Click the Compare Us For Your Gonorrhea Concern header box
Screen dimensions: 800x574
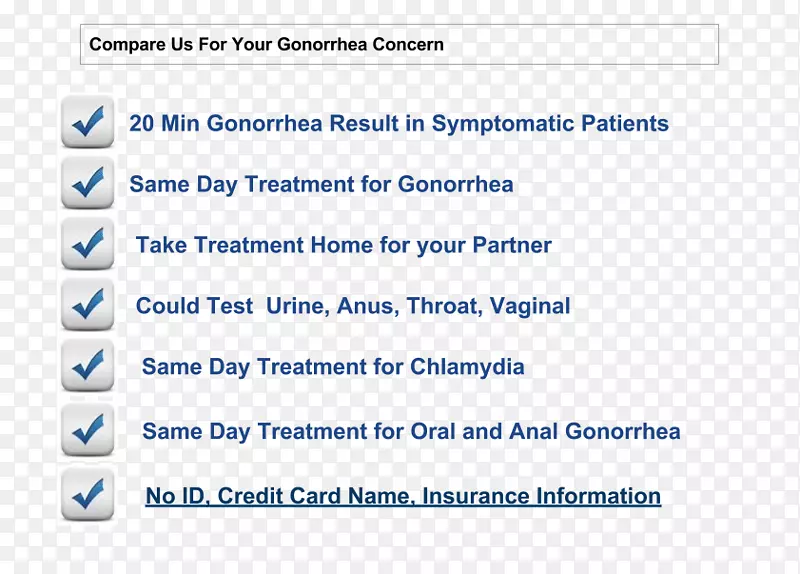coord(399,44)
